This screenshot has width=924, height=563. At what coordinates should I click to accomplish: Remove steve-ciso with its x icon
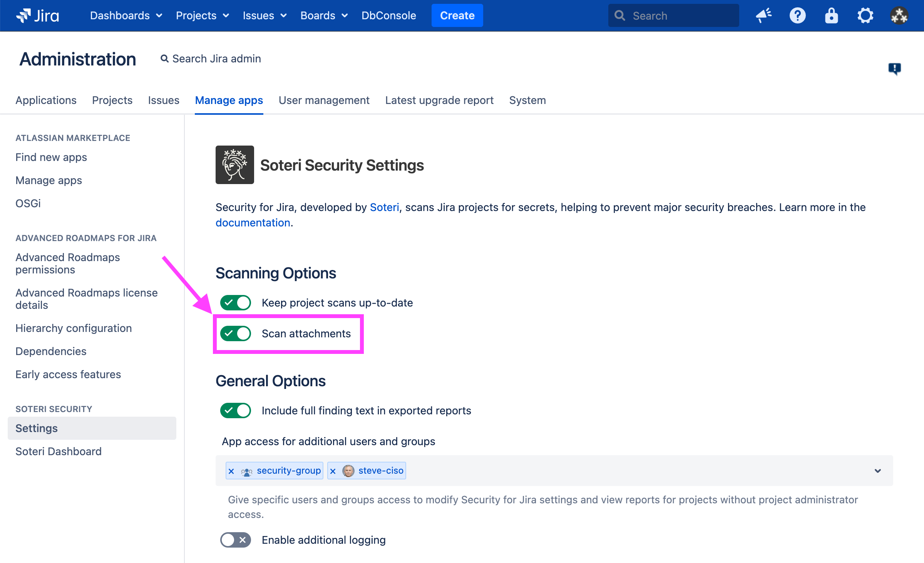pos(333,471)
